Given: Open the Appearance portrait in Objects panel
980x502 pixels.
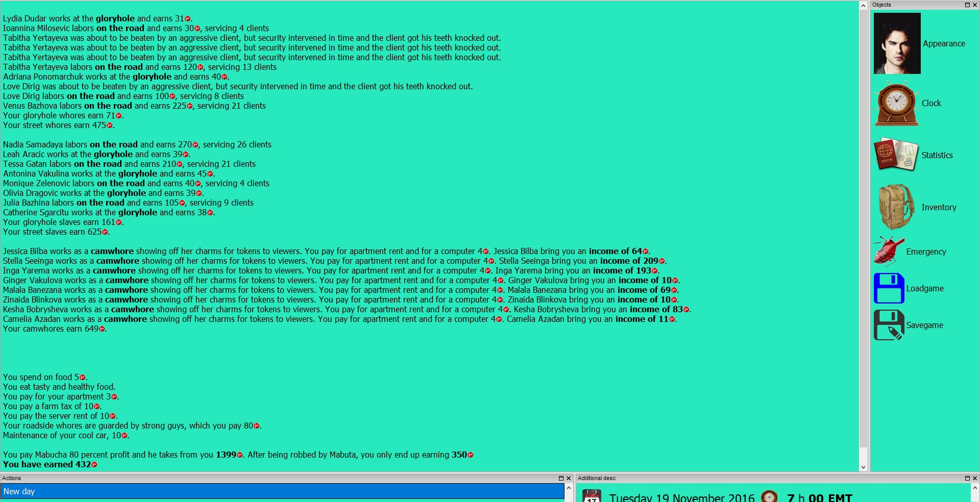Looking at the screenshot, I should coord(897,43).
